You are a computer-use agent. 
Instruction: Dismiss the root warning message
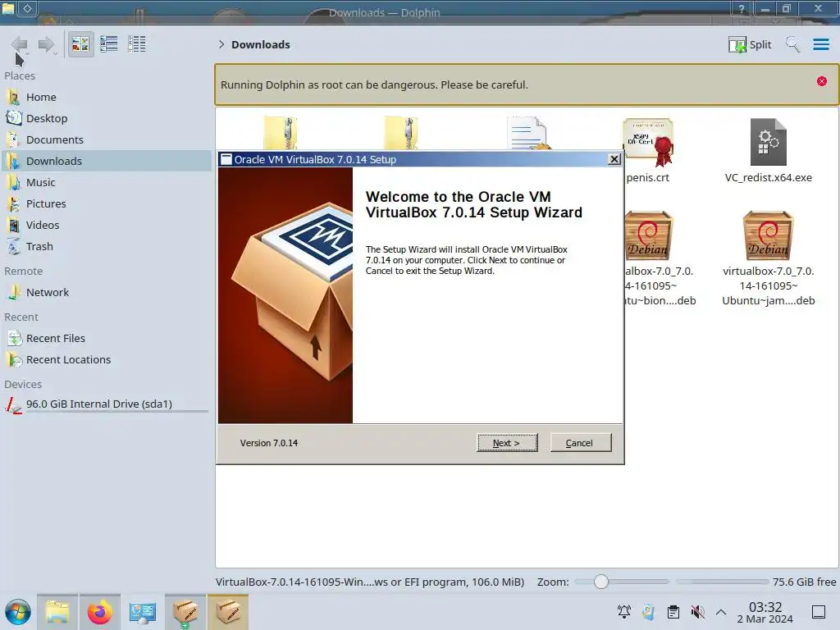tap(822, 81)
